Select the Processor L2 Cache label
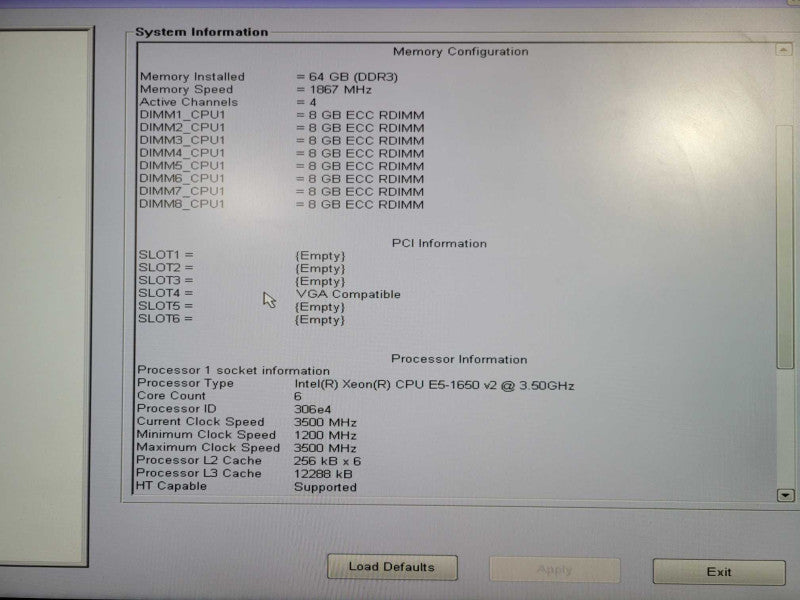This screenshot has width=800, height=600. (x=199, y=460)
